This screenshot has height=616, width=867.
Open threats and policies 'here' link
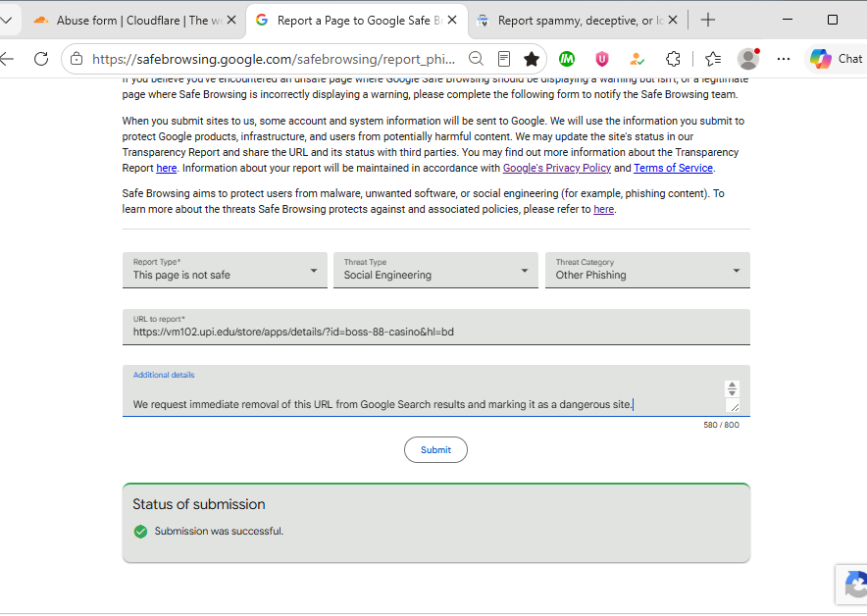[604, 210]
